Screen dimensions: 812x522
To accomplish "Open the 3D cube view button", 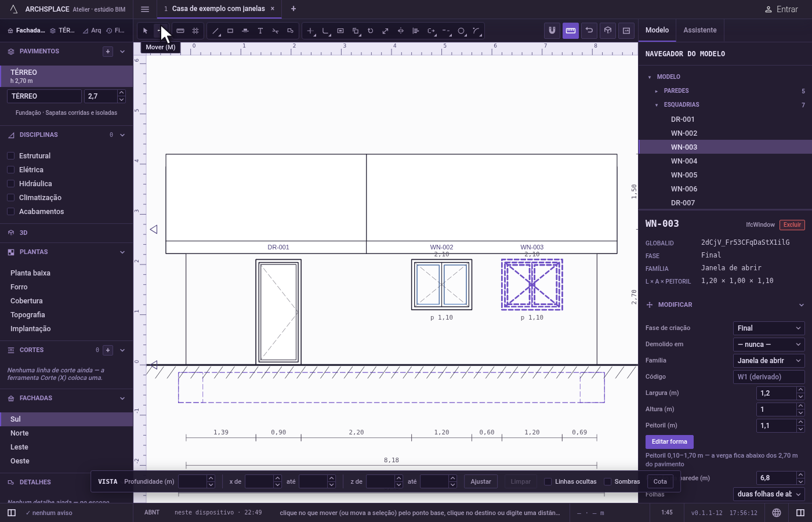I will tap(608, 30).
